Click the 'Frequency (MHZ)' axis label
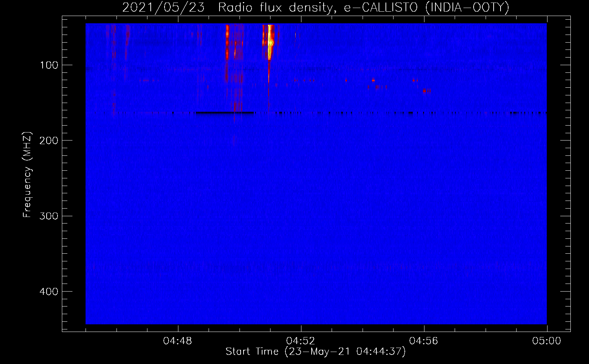 27,174
